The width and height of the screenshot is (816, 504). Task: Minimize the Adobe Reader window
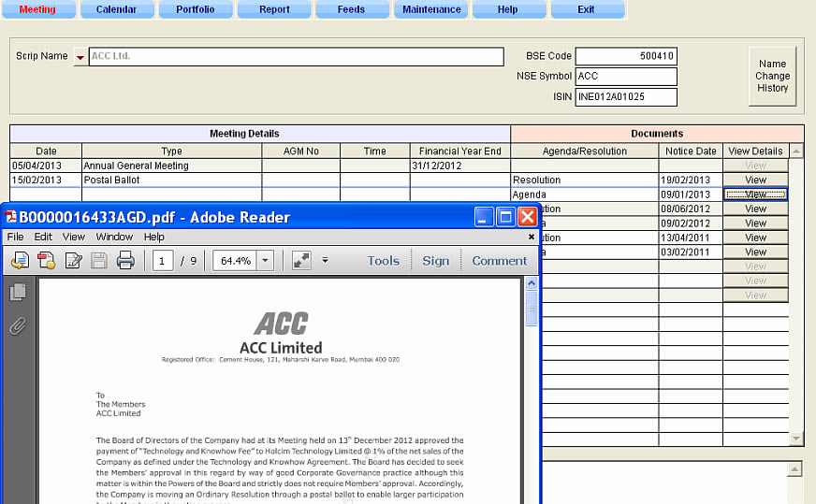(x=484, y=217)
